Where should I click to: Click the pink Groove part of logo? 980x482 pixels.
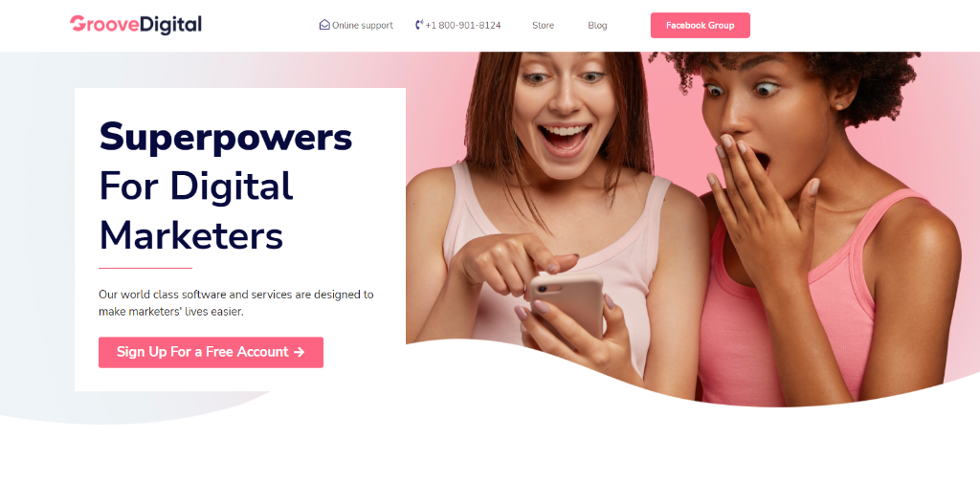click(x=104, y=24)
